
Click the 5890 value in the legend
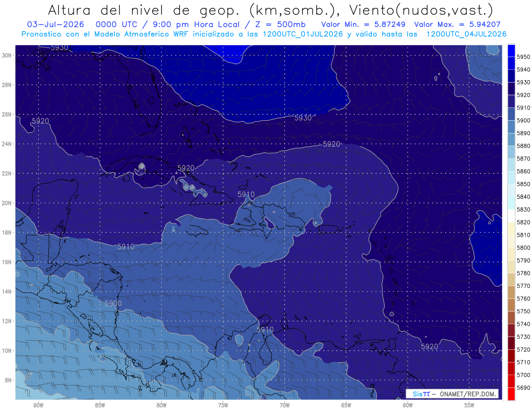[524, 133]
